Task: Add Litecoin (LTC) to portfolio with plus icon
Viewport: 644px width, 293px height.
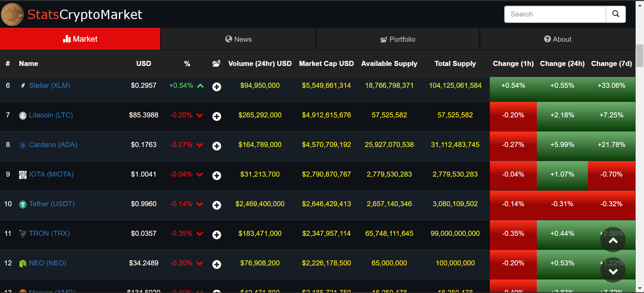Action: (x=217, y=116)
